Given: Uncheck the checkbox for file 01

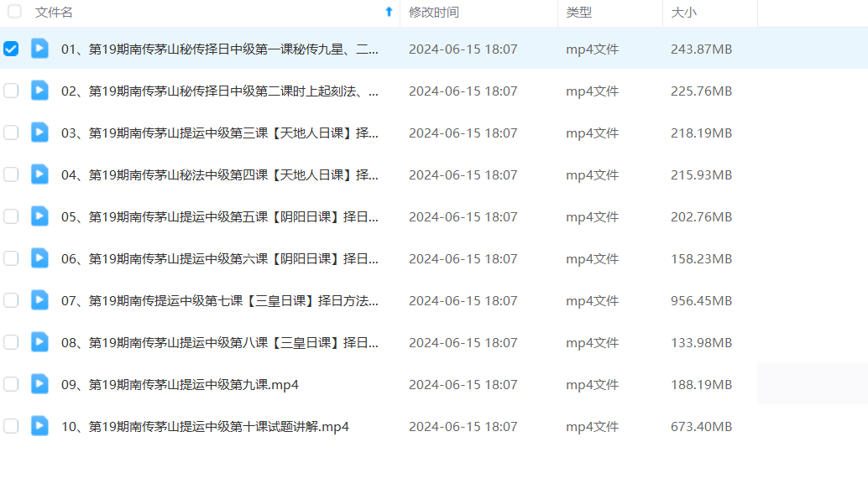Looking at the screenshot, I should (x=11, y=49).
